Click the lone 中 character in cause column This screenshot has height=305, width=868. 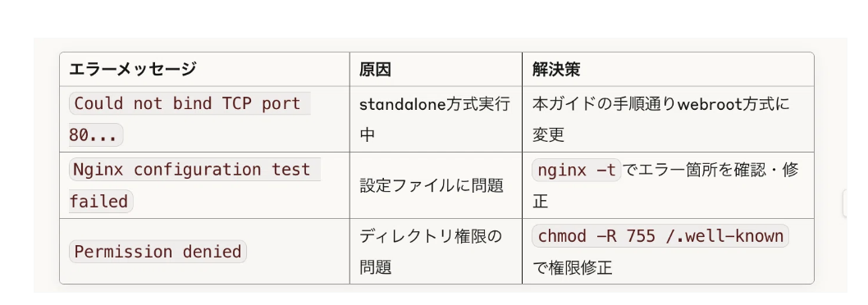click(367, 135)
